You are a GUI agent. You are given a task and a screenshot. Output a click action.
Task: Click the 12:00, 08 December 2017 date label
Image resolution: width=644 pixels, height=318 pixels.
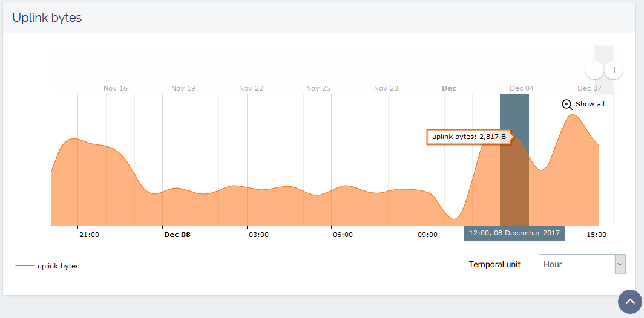[x=514, y=233]
